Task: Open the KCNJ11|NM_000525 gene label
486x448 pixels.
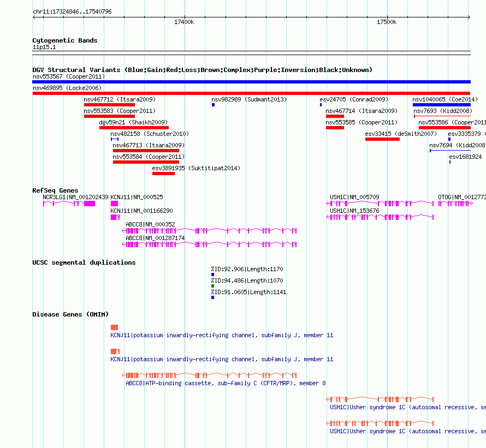Action: (x=137, y=197)
